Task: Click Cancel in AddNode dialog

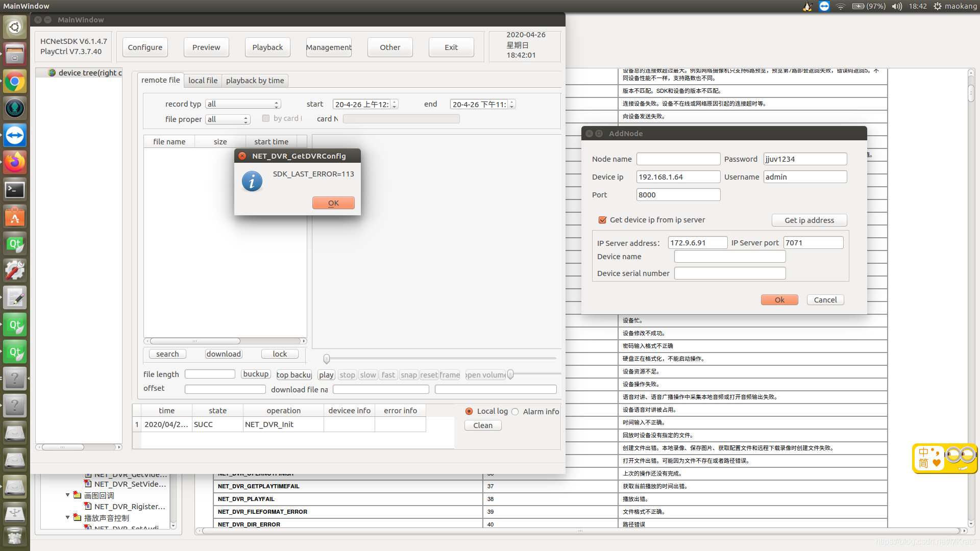Action: [824, 299]
